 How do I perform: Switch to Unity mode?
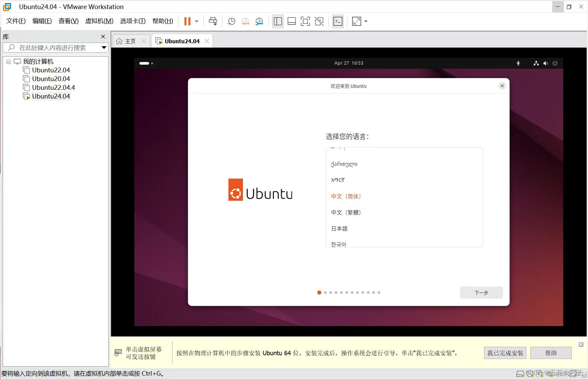point(319,21)
